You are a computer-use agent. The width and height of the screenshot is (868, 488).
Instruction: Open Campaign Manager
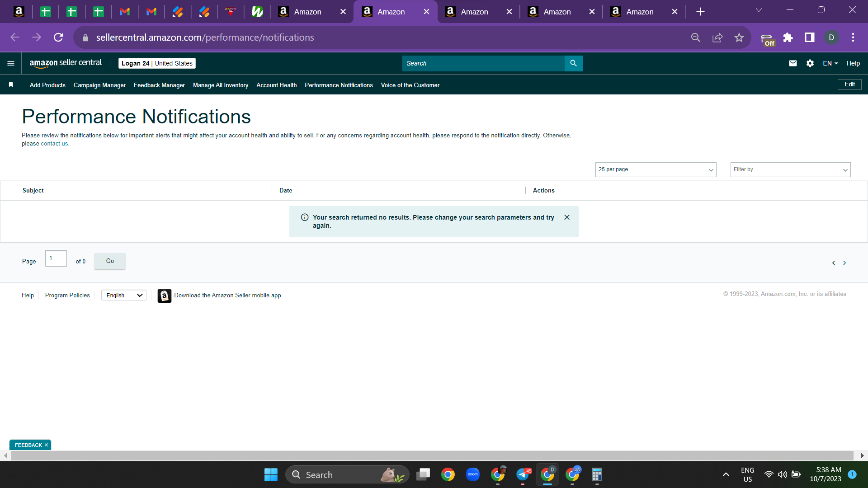click(99, 85)
